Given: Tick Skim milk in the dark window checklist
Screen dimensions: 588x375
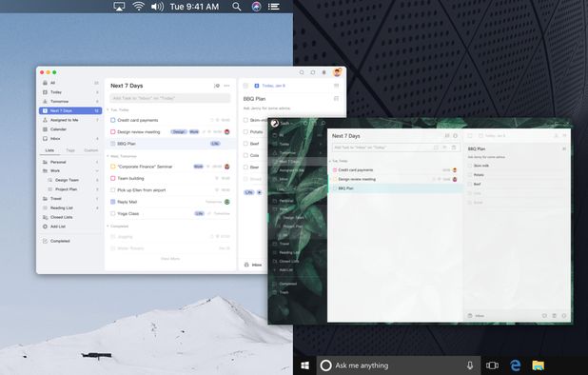Looking at the screenshot, I should (470, 166).
